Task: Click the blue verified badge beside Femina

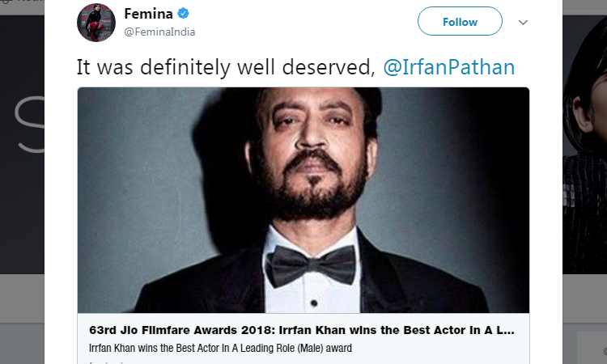Action: (183, 15)
